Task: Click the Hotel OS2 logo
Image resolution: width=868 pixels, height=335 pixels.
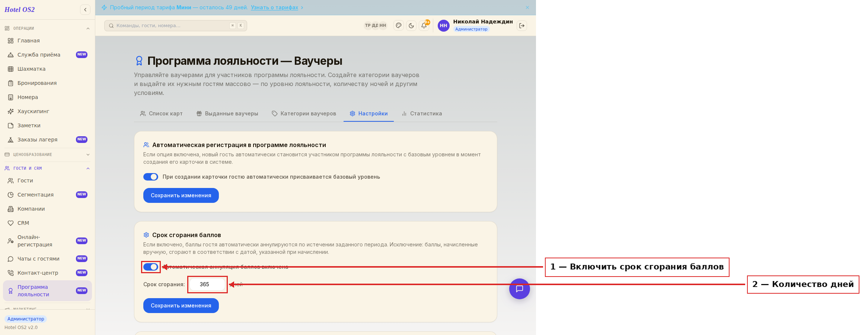Action: click(20, 10)
